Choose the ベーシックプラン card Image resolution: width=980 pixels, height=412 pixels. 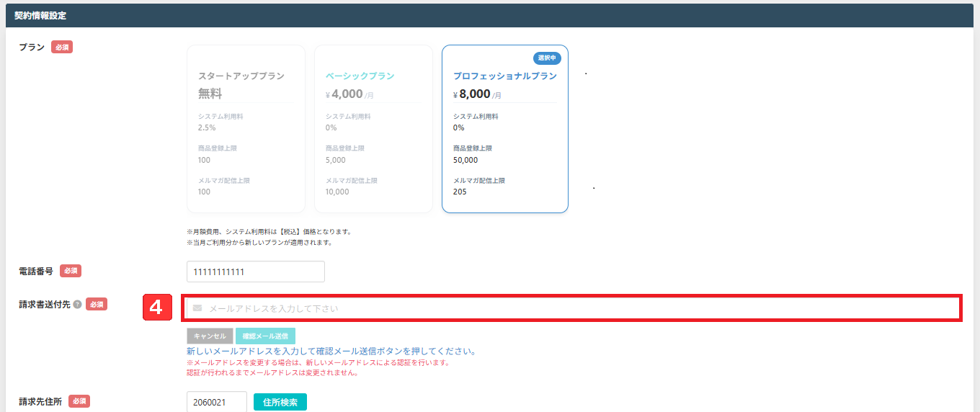coord(373,129)
